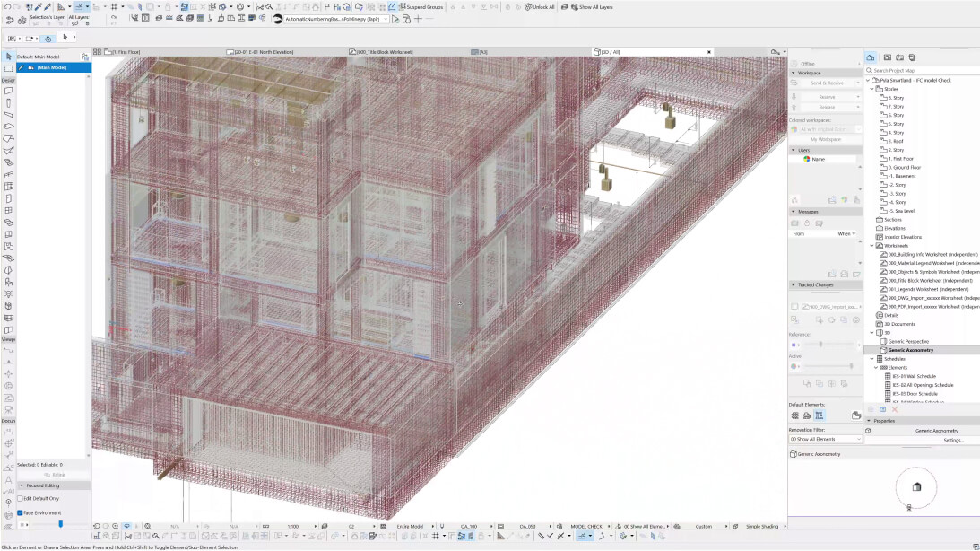Click the Zoom In icon in the bottom bar

[116, 527]
